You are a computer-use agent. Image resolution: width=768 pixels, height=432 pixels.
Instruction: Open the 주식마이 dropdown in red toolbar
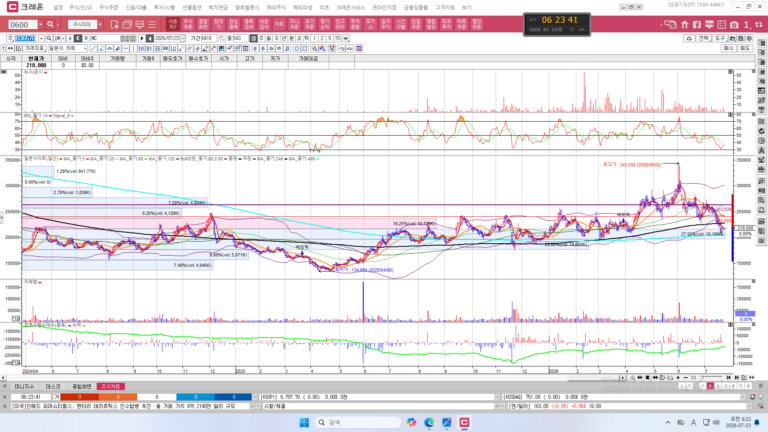[100, 24]
